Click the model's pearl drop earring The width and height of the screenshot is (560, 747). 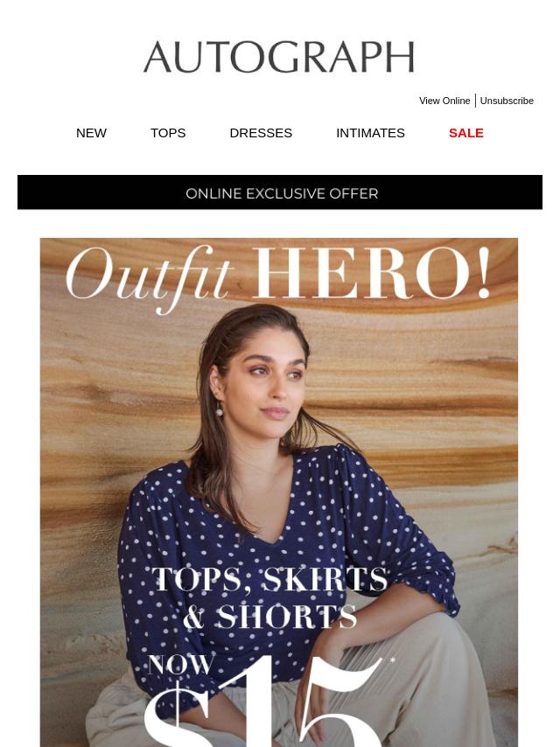pos(220,408)
